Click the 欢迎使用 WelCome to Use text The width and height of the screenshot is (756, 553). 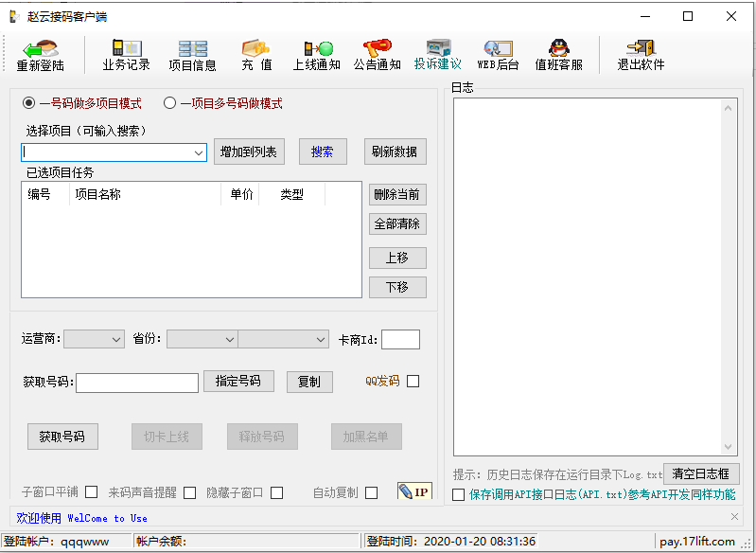coord(82,518)
